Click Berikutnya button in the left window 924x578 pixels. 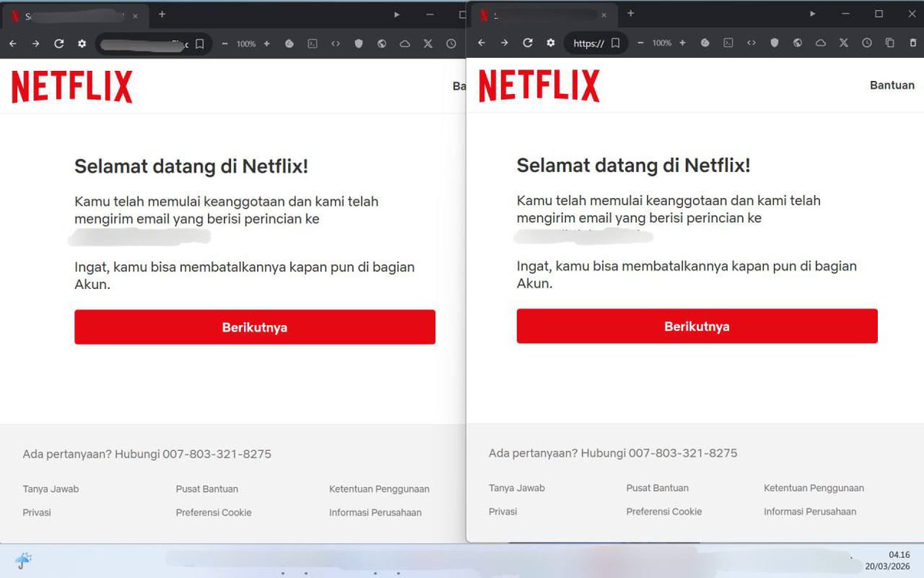click(255, 327)
